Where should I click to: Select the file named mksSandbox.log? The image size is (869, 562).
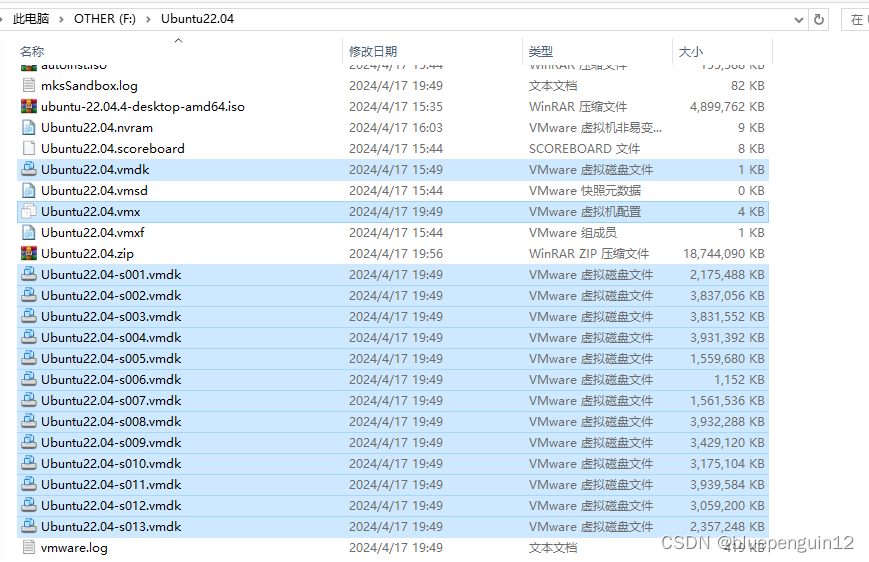pyautogui.click(x=89, y=86)
